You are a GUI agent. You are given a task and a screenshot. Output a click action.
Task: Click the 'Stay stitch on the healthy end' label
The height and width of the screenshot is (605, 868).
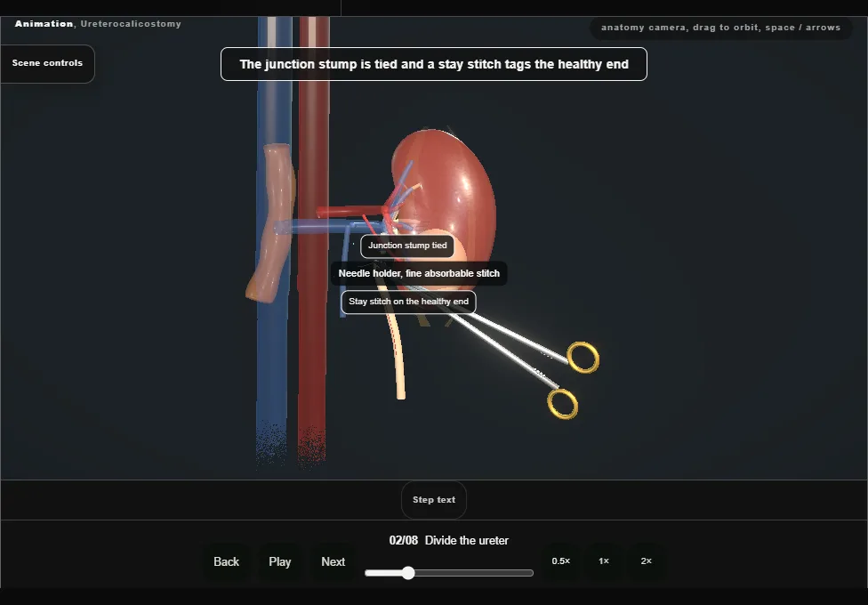pos(408,302)
